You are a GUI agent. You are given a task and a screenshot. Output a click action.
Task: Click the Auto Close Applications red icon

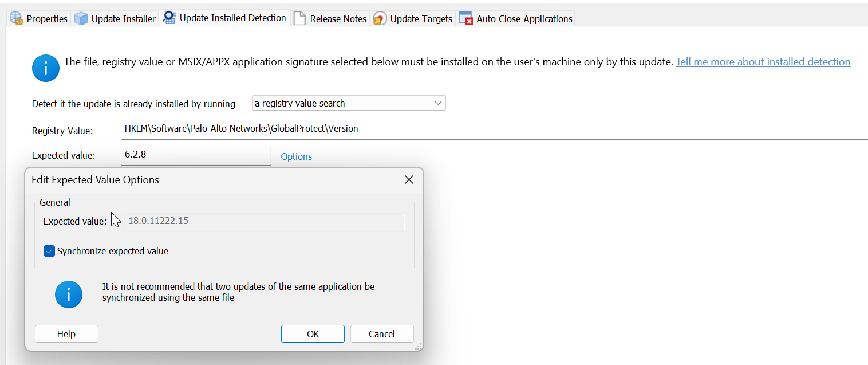[466, 18]
